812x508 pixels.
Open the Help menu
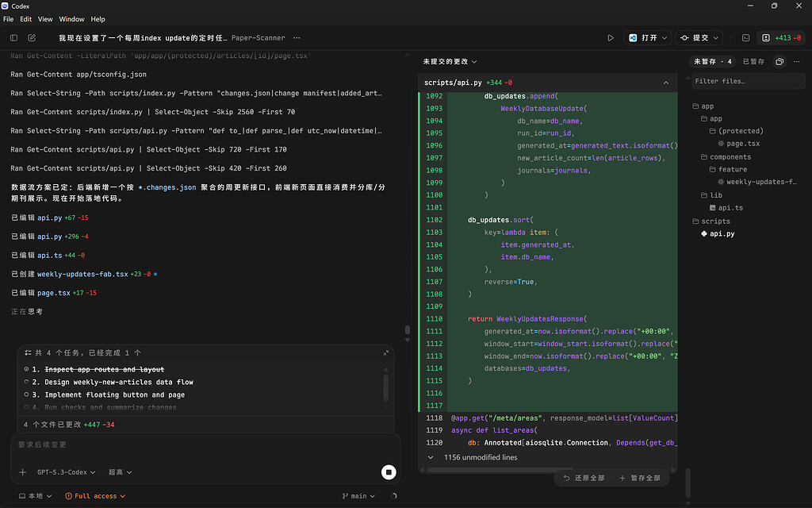(98, 19)
